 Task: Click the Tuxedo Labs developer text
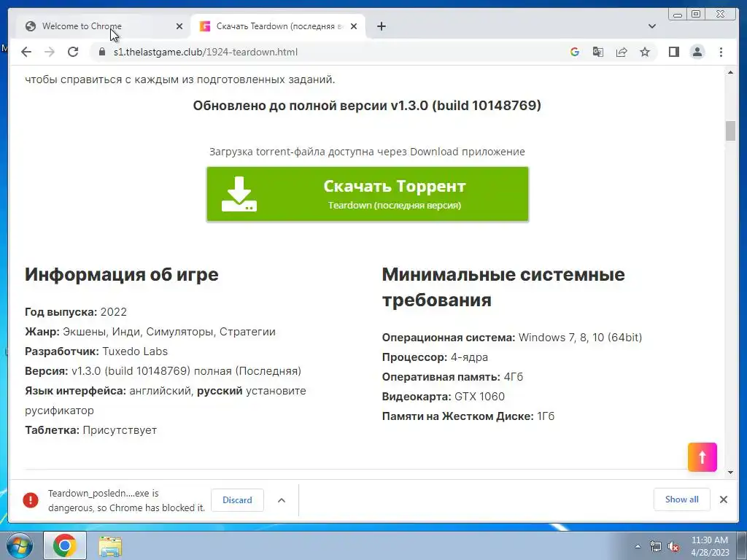135,351
